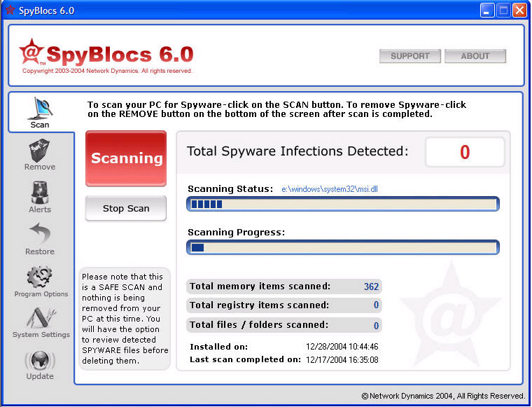Minimize the SpyBlocs window
This screenshot has height=407, width=532.
pos(486,11)
